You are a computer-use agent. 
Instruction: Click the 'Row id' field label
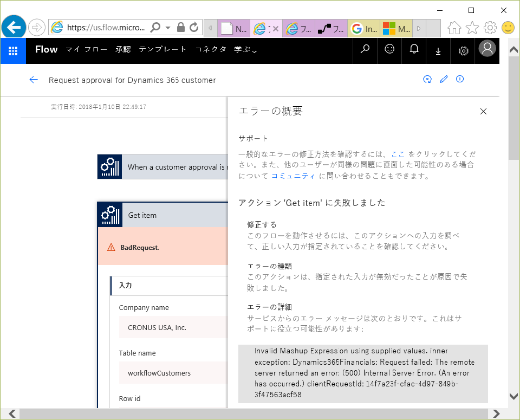tap(129, 398)
